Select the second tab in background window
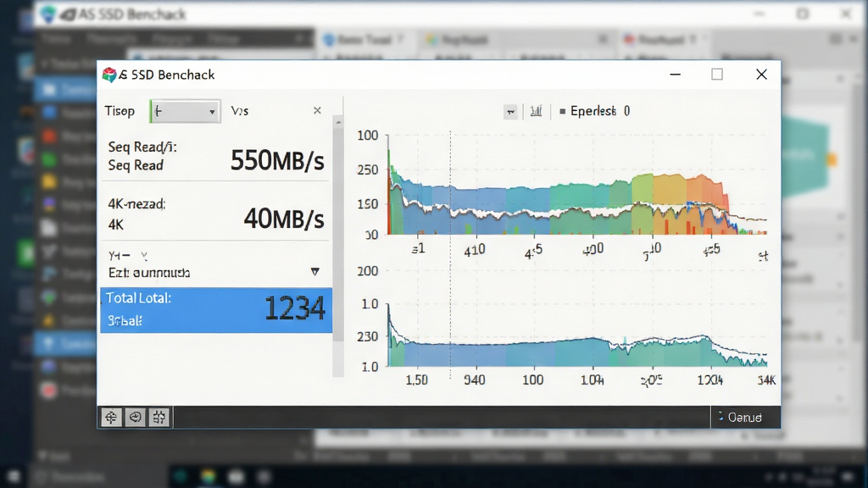This screenshot has height=488, width=868. tap(465, 40)
